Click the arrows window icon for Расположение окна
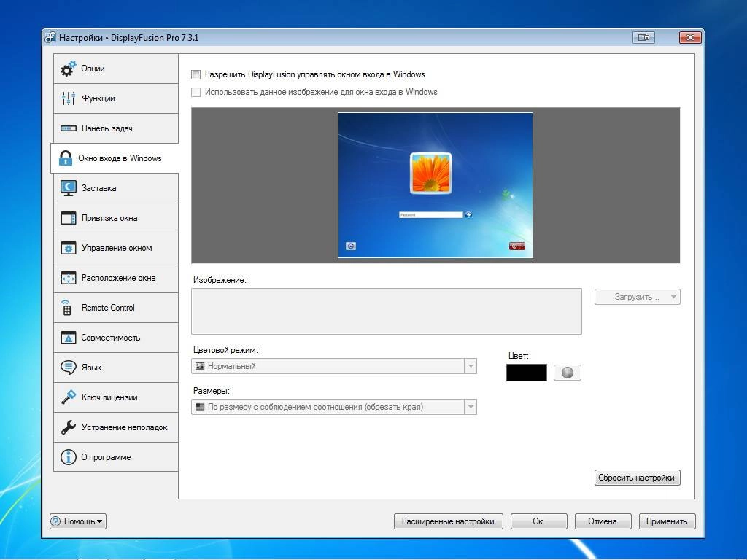The image size is (747, 560). pos(68,278)
